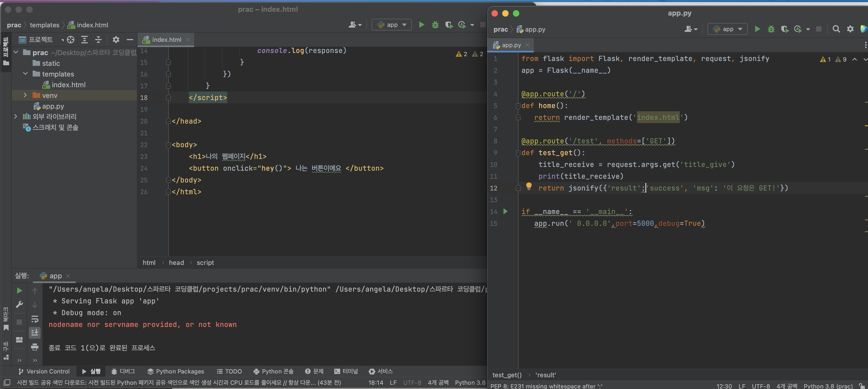Open the Python Packages tool window
Screen dimensions: 868x389
176,371
